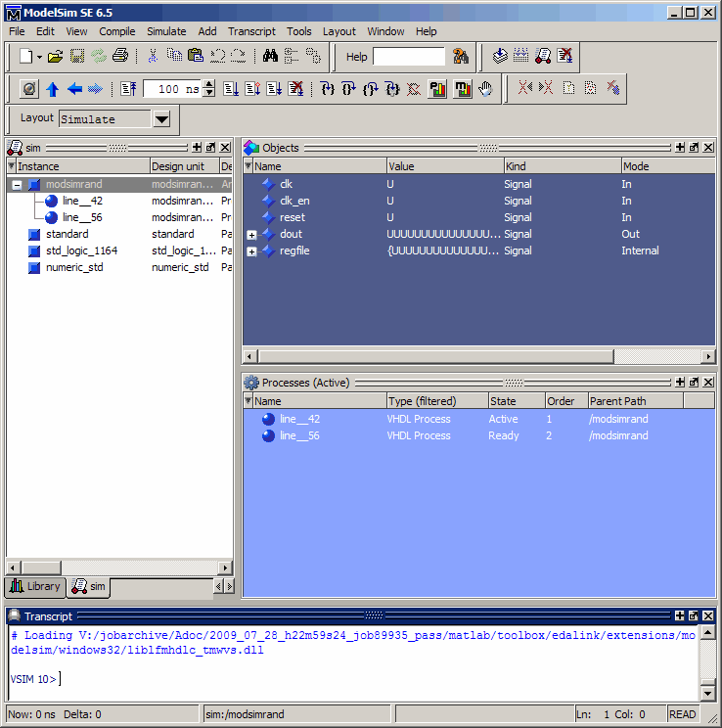
Task: Click the Environment Back blue arrow
Action: [x=74, y=89]
